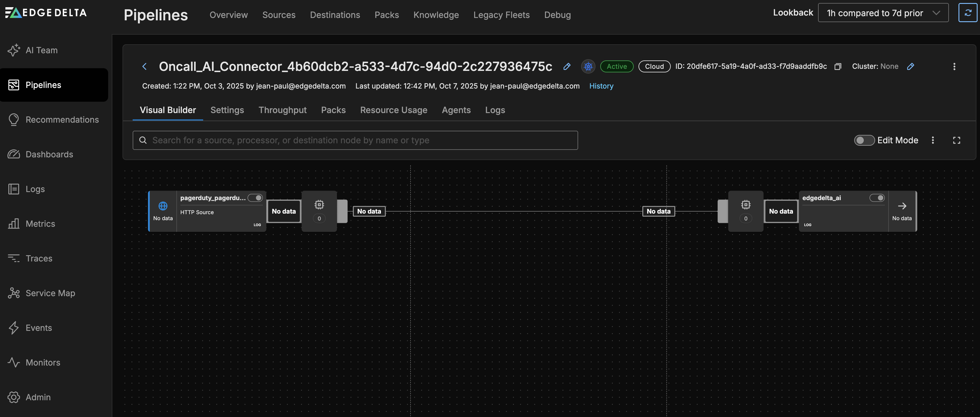The image size is (980, 417).
Task: Toggle the edgedelta_ai destination node switch
Action: pos(877,198)
